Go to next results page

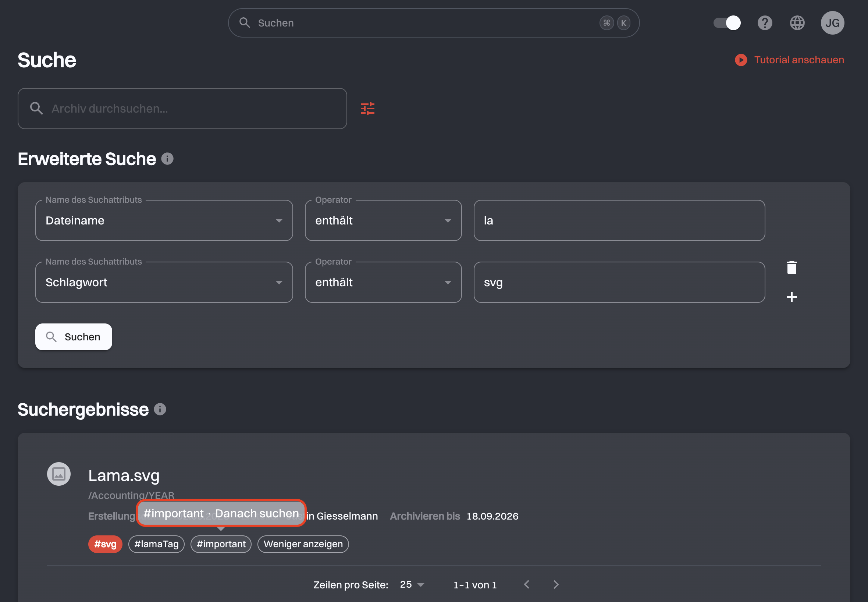(x=556, y=585)
